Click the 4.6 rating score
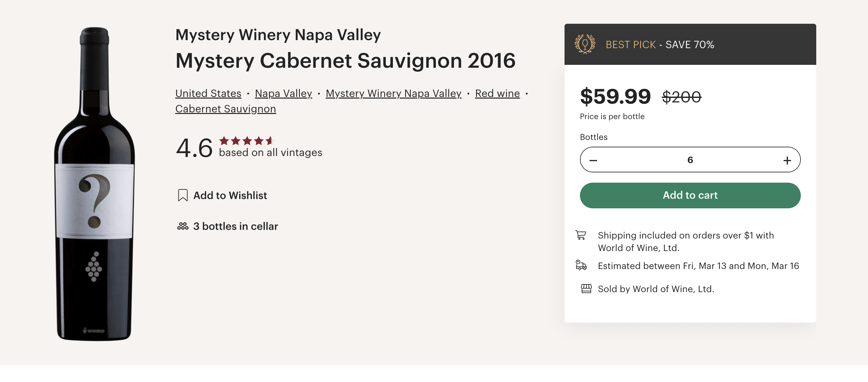The image size is (868, 382). 194,148
